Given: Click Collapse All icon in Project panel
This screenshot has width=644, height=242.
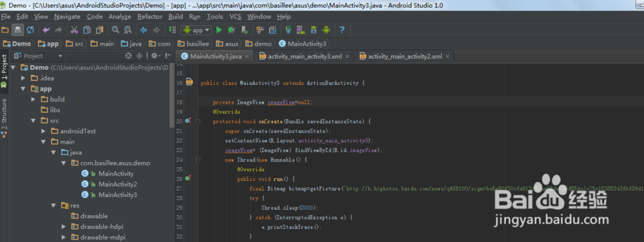Looking at the screenshot, I should click(140, 56).
